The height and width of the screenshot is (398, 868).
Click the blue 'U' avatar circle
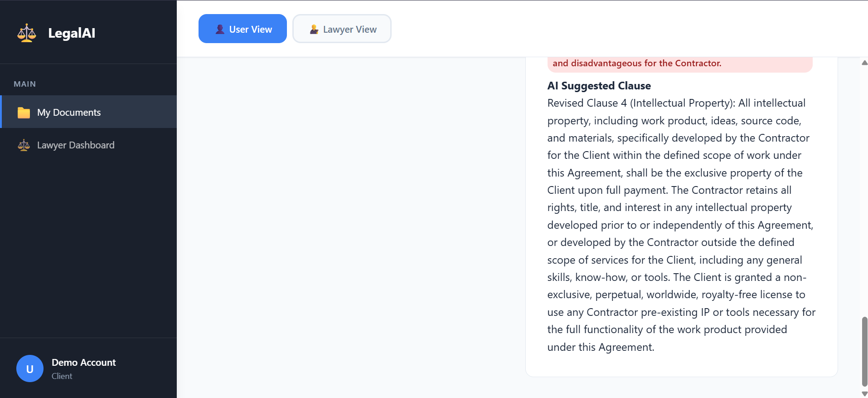click(30, 369)
